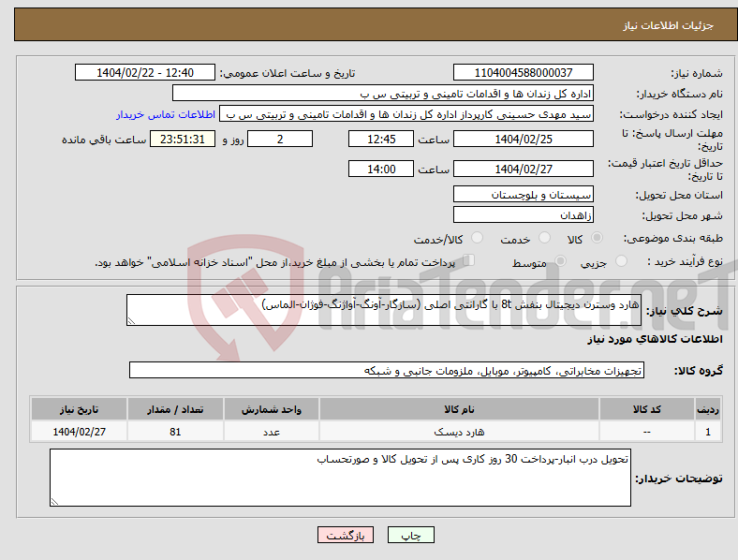Click the general description textarea about هارد وسترن
Screen dimensions: 738x560
pos(384,310)
